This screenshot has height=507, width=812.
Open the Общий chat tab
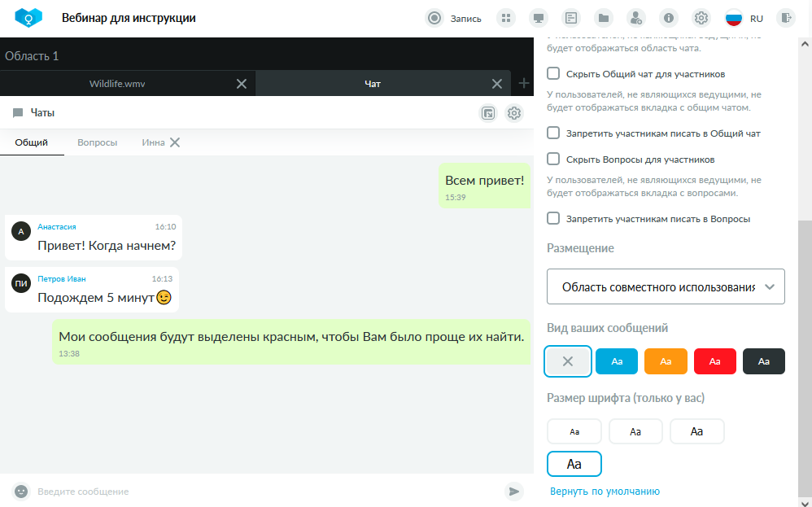pyautogui.click(x=32, y=142)
